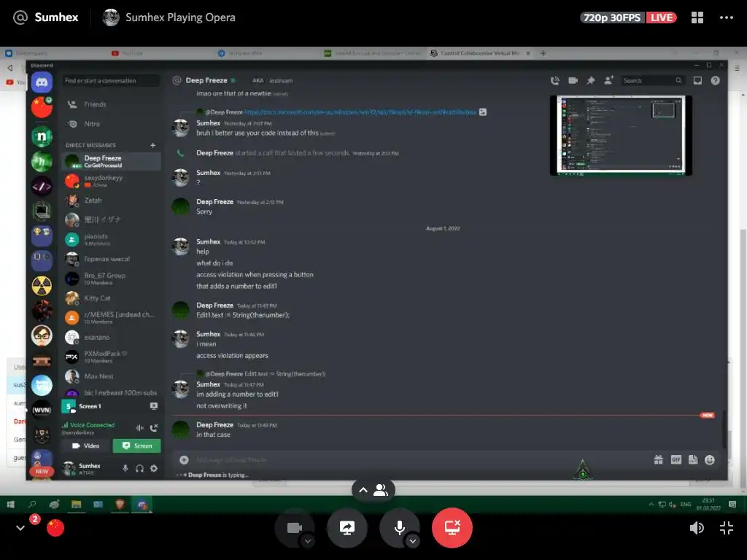Viewport: 747px width, 560px height.
Task: Open the help question mark icon
Action: coord(715,80)
